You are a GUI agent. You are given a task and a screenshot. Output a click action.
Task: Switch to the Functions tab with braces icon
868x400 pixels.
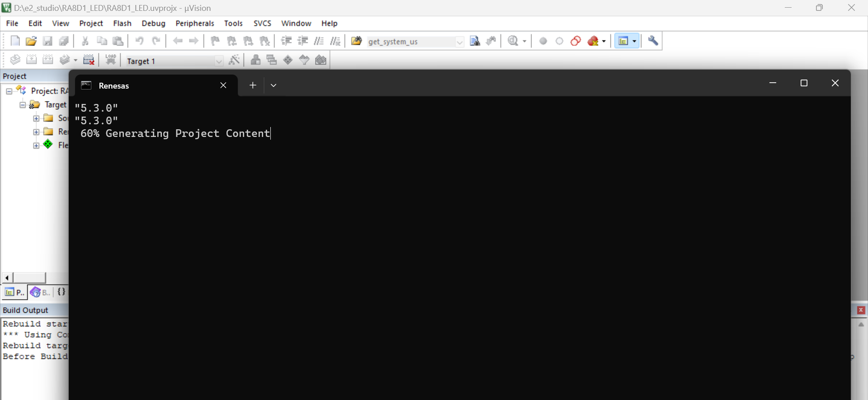point(61,292)
